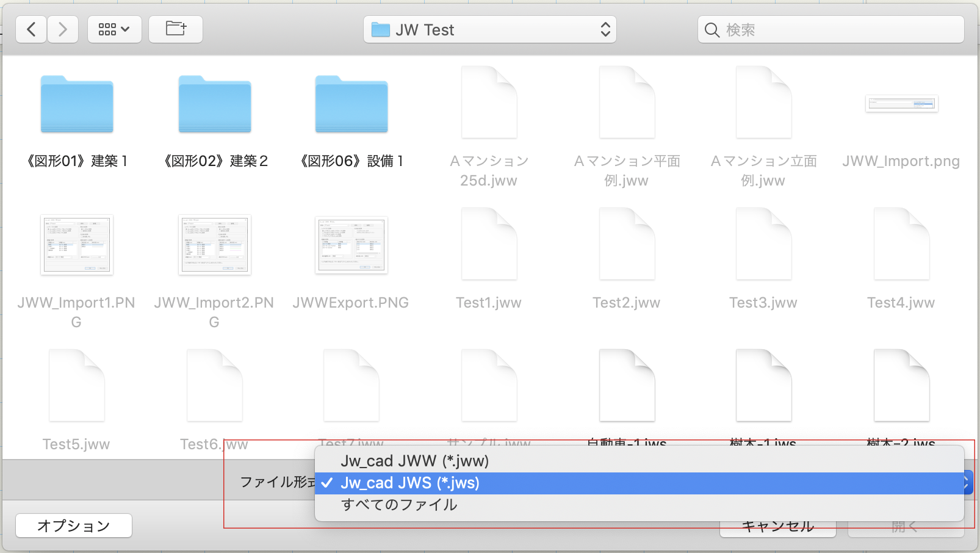Choose the checked Jw_cad JWS (*.jws) option
The image size is (980, 553).
410,483
